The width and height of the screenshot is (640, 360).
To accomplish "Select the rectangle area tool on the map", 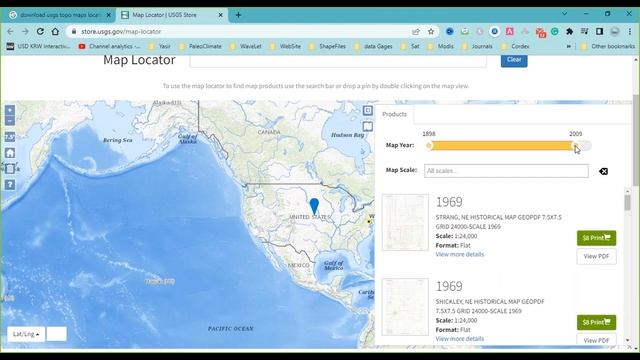I will (10, 169).
